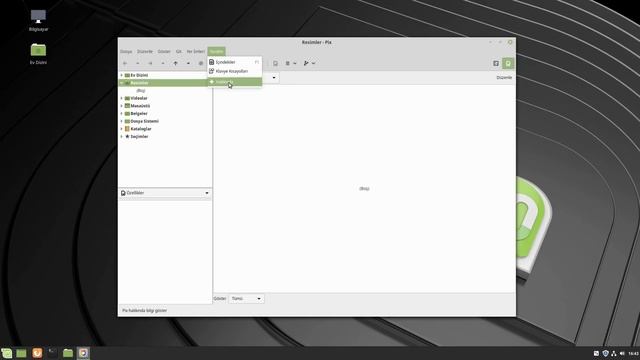
Task: Open the forward history dropdown arrow
Action: pyautogui.click(x=163, y=63)
